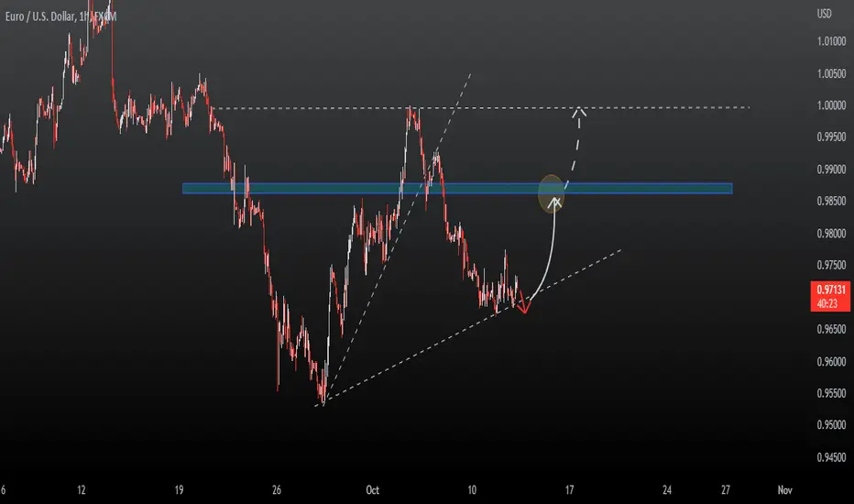Click the Oct month label on time axis
The width and height of the screenshot is (854, 504).
[x=373, y=490]
